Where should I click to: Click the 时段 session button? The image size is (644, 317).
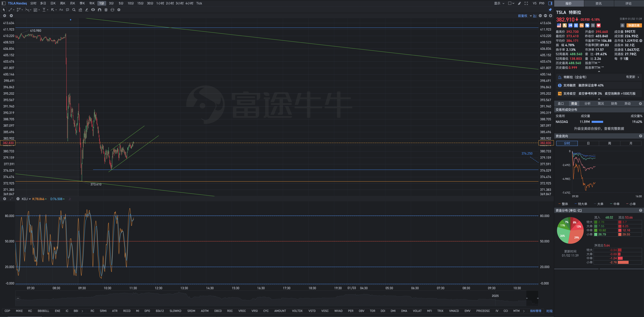[550, 311]
